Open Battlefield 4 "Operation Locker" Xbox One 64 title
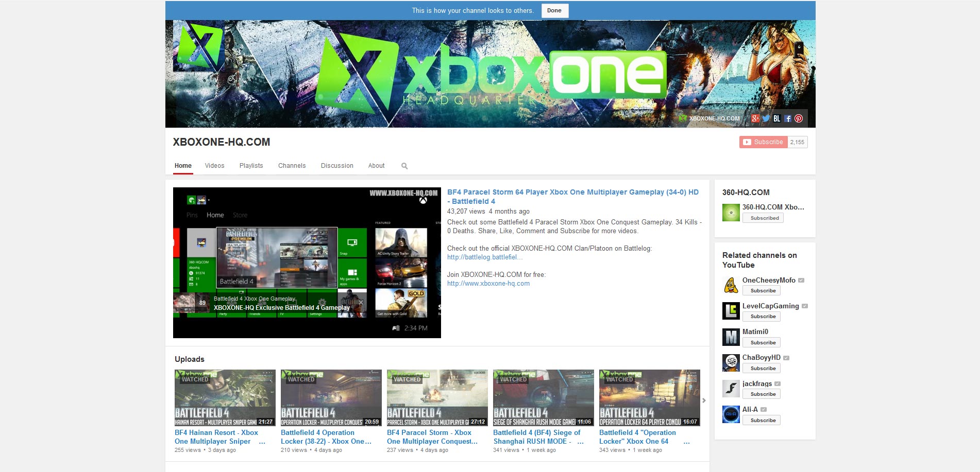Screen dimensions: 980x472 (x=644, y=437)
